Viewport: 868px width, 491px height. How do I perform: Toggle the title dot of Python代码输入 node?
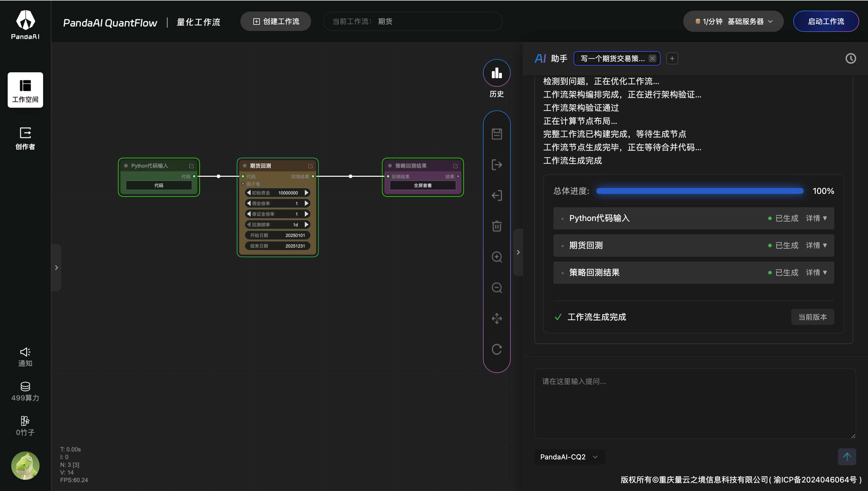pos(126,166)
